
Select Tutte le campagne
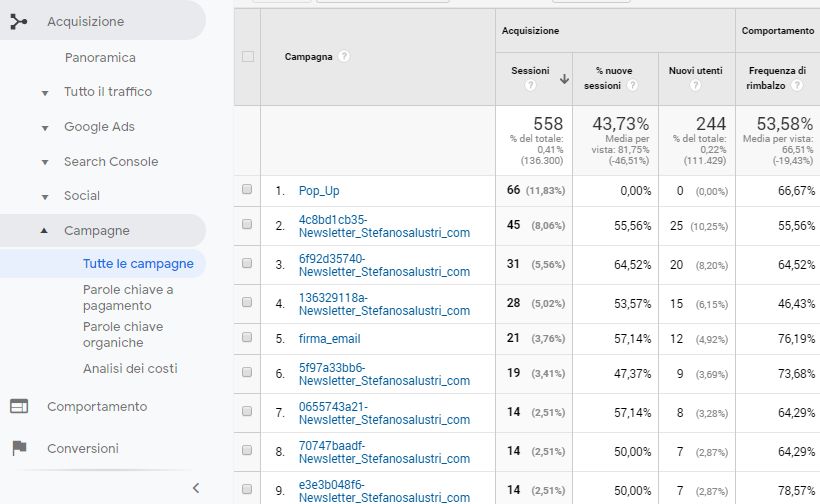[x=138, y=264]
